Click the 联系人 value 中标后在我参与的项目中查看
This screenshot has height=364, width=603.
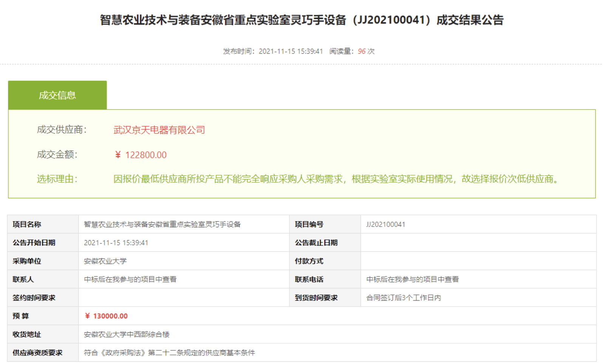coord(130,279)
